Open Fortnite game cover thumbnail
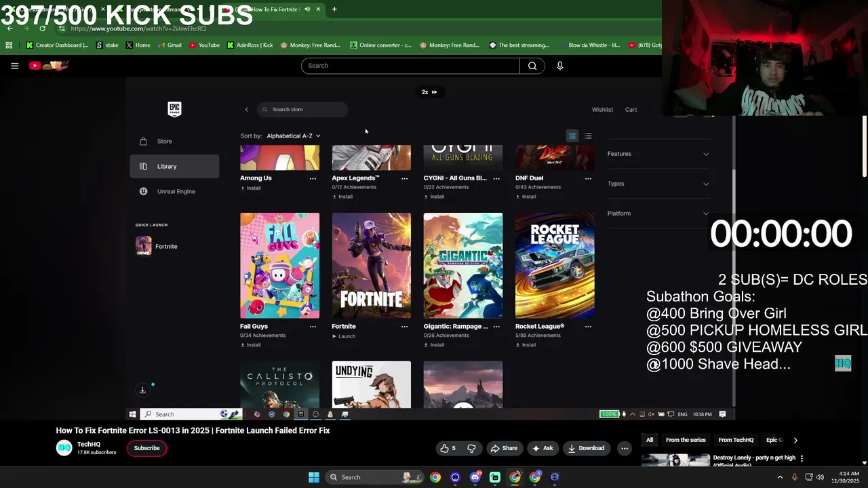This screenshot has height=488, width=868. 371,266
